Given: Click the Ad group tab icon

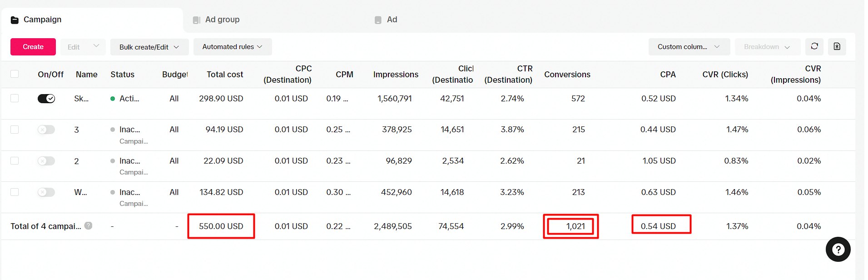Looking at the screenshot, I should [196, 20].
